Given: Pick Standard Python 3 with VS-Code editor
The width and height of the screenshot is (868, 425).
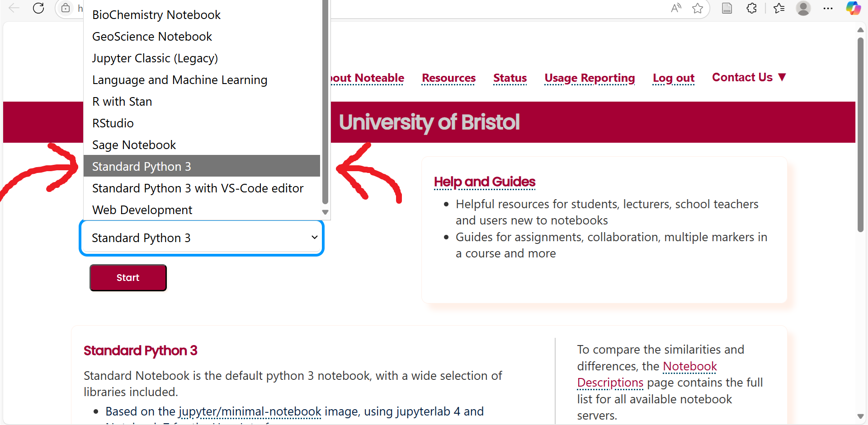Looking at the screenshot, I should (x=198, y=188).
